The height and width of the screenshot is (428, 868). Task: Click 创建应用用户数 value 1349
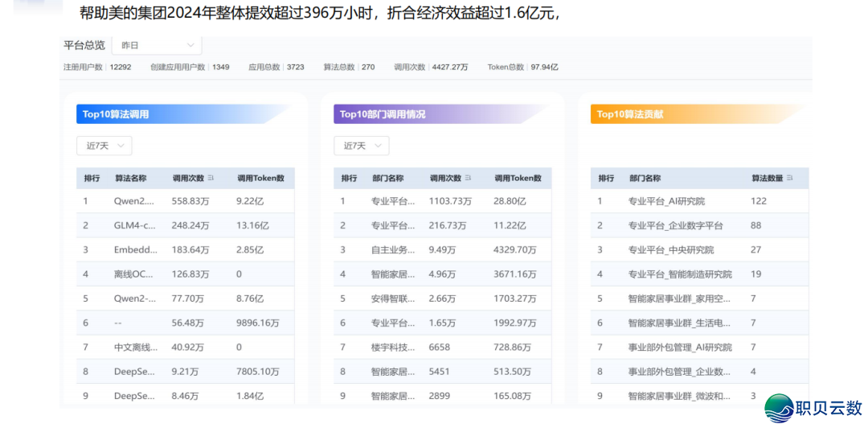(220, 67)
